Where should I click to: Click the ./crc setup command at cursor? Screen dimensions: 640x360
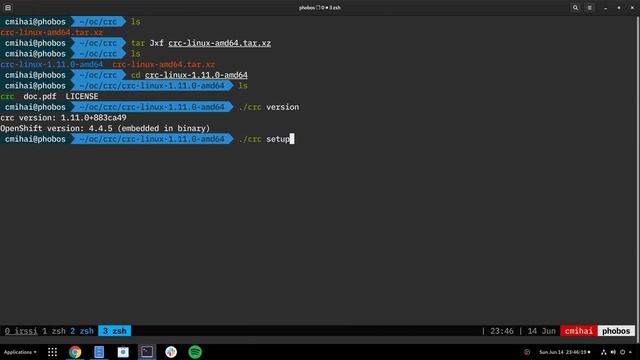pyautogui.click(x=264, y=139)
